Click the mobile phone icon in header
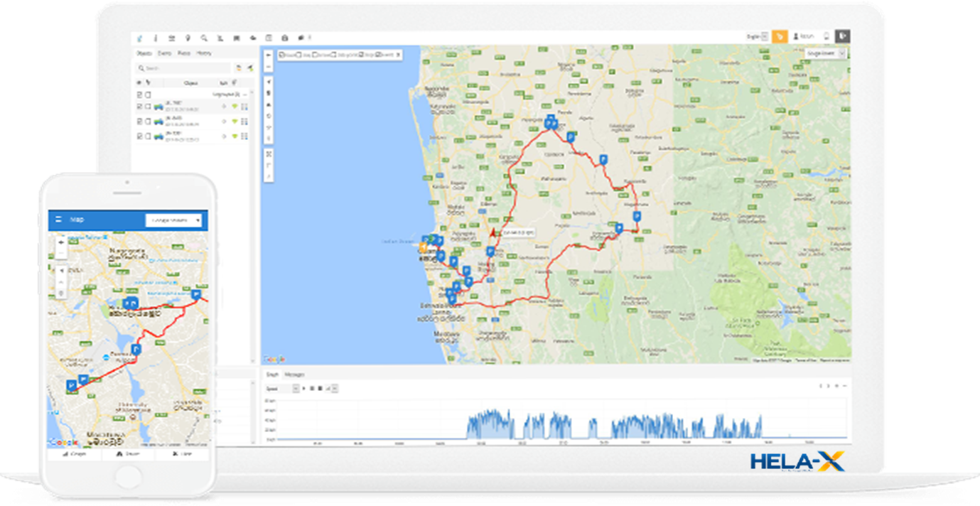 tap(826, 36)
